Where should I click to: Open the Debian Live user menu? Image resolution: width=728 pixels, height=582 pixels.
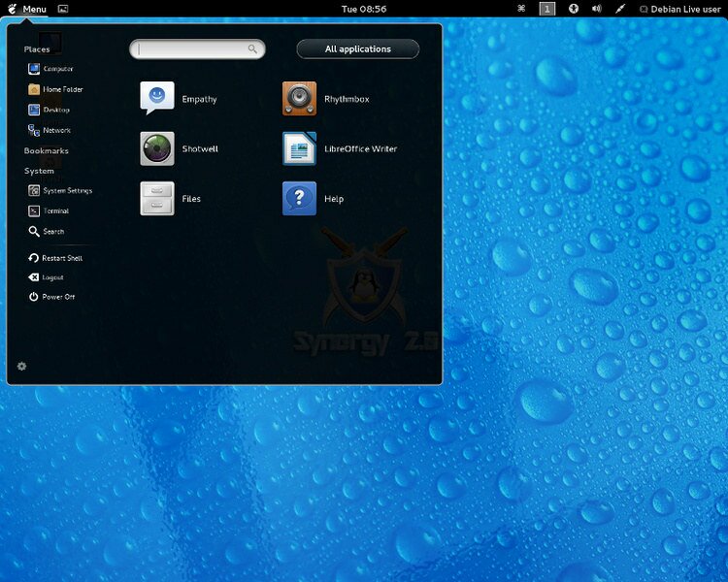pos(680,9)
